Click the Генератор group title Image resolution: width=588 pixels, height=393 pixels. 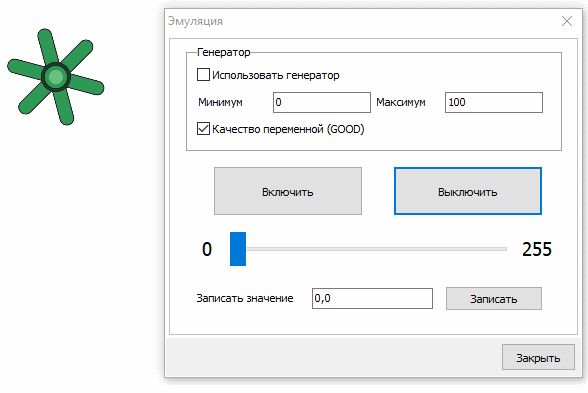coord(224,52)
